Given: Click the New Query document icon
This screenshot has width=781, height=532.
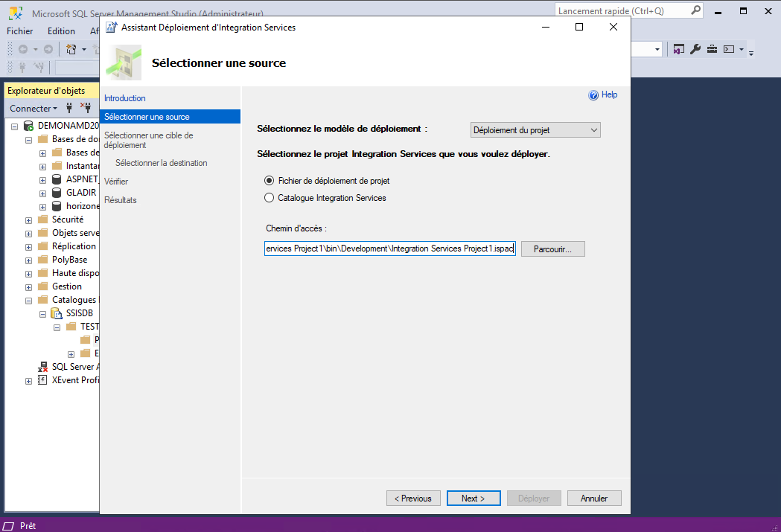Looking at the screenshot, I should pyautogui.click(x=71, y=49).
